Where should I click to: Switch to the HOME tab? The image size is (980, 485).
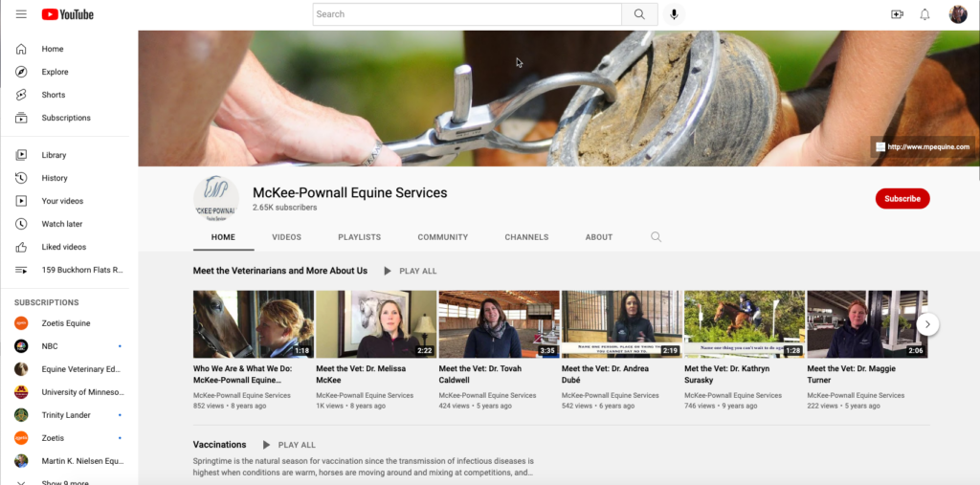coord(223,237)
